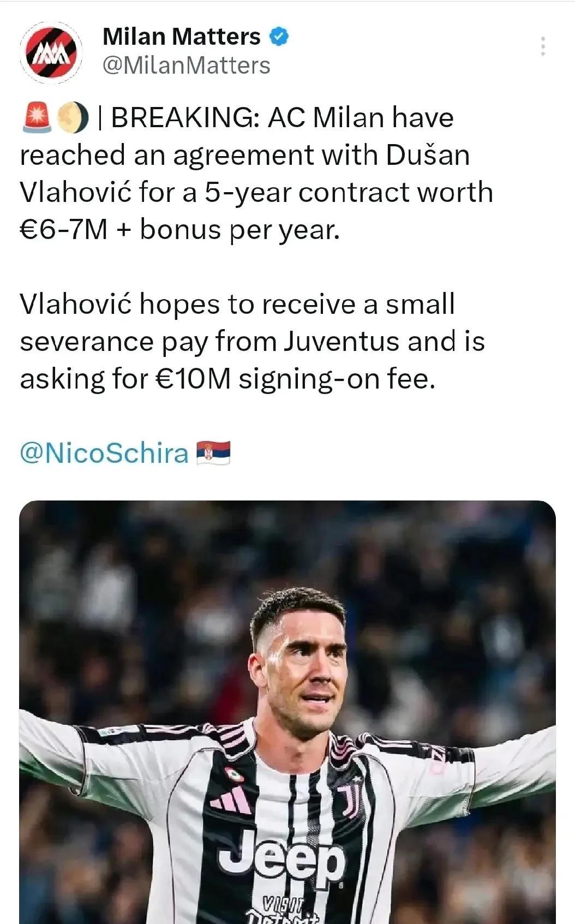Viewport: 575px width, 924px height.
Task: Click the word BREAKING in the tweet
Action: (185, 118)
